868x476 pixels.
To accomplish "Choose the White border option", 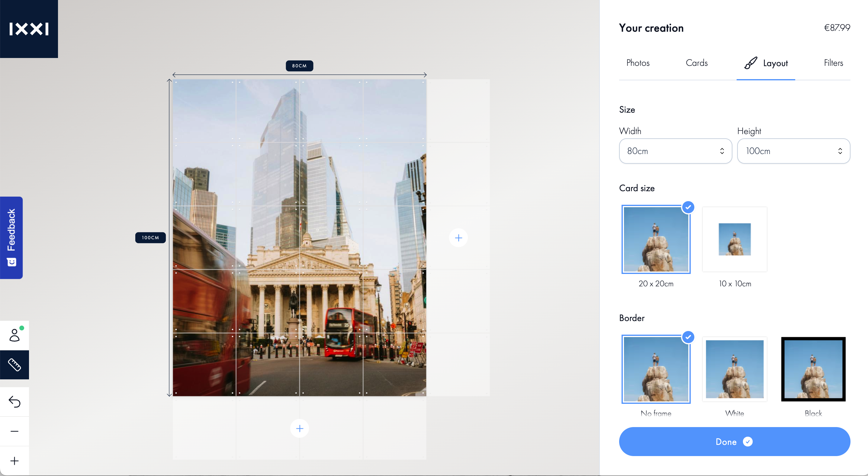I will pos(735,369).
